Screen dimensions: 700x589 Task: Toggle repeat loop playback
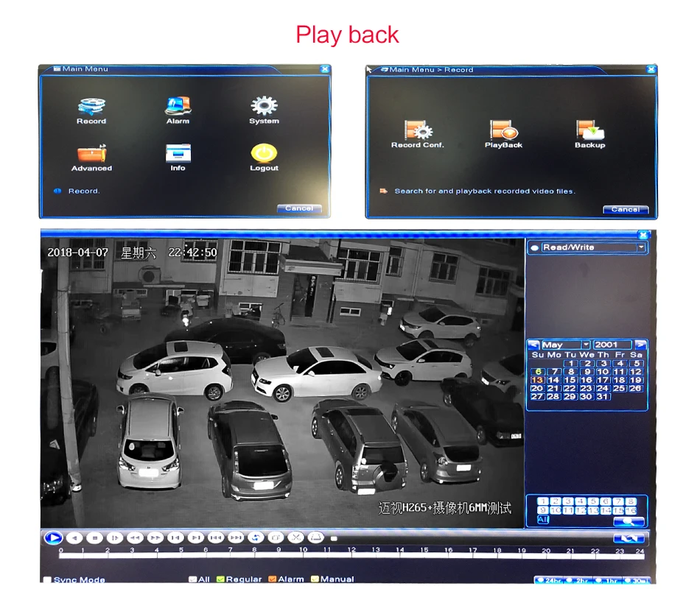tap(256, 538)
